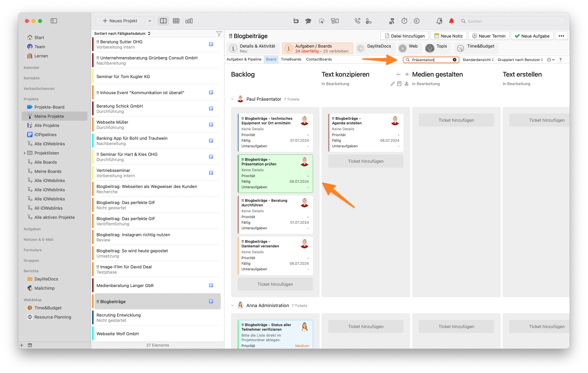The width and height of the screenshot is (588, 373).
Task: Toggle the sidebar visibility icon
Action: pos(54,21)
